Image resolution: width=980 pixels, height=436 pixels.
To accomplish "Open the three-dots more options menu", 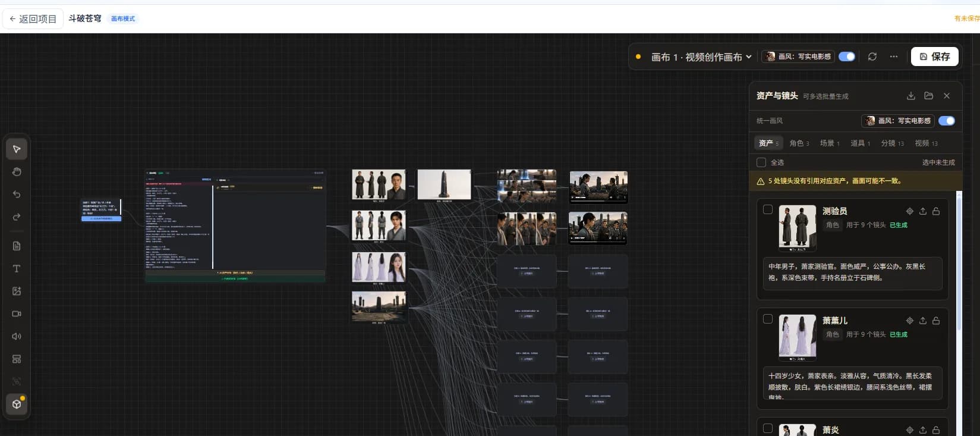I will pyautogui.click(x=894, y=57).
